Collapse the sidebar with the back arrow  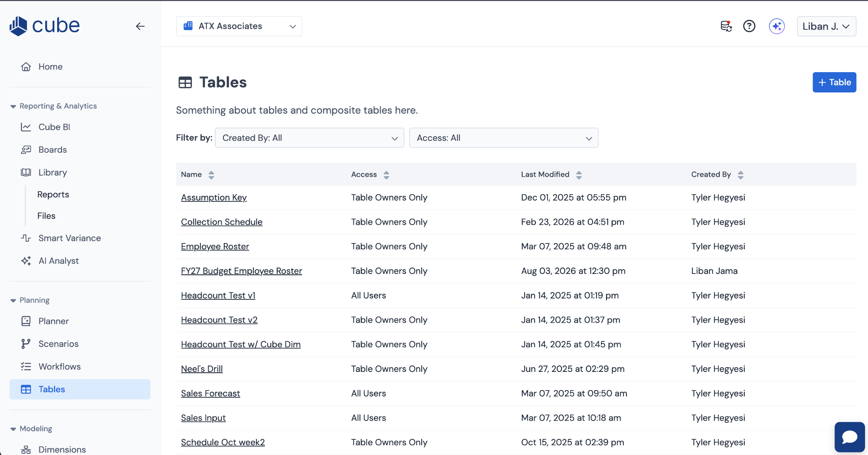pyautogui.click(x=140, y=26)
